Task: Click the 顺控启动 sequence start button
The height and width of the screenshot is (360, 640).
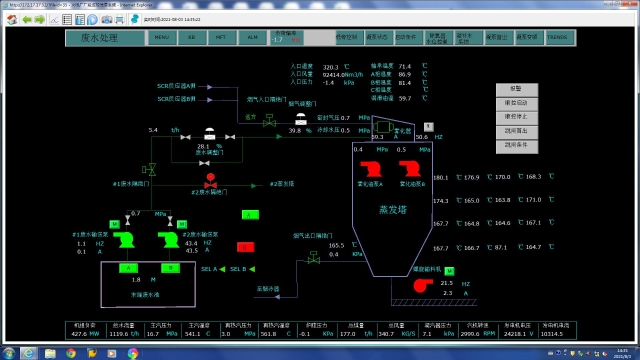Action: point(516,103)
